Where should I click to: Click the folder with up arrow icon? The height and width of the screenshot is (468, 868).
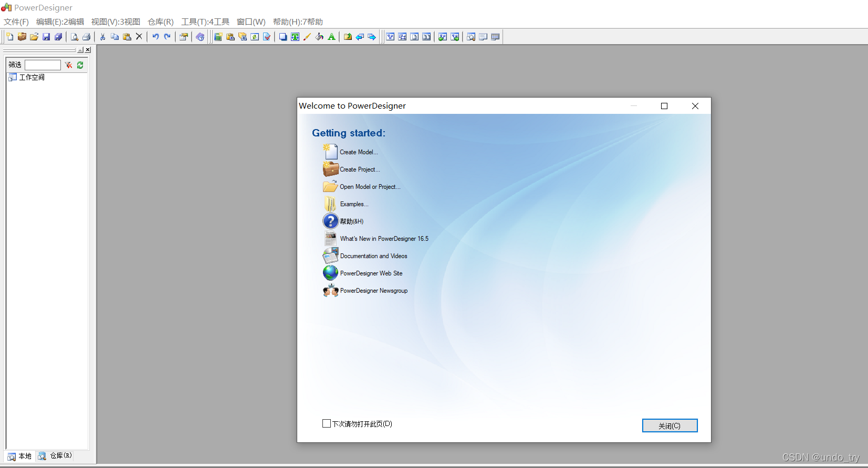tap(348, 37)
